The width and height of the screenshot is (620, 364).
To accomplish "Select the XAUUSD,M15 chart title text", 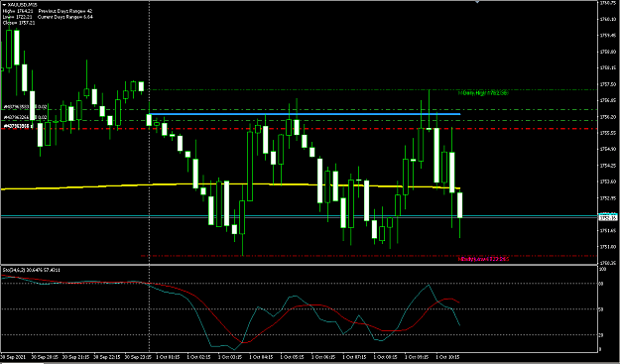I will pyautogui.click(x=22, y=5).
